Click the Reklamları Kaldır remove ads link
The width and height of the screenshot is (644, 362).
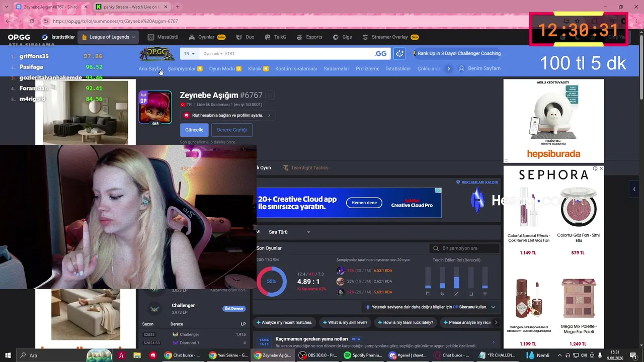pos(477,183)
